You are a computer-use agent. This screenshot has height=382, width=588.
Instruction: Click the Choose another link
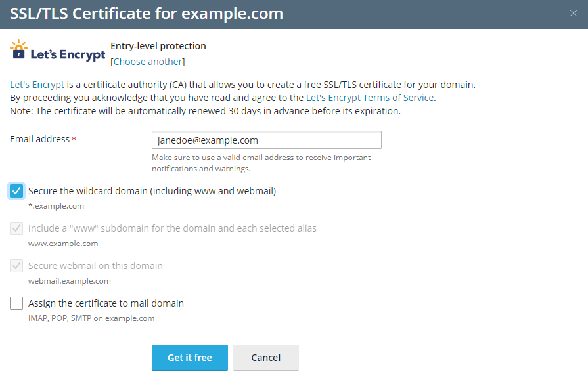click(x=148, y=62)
